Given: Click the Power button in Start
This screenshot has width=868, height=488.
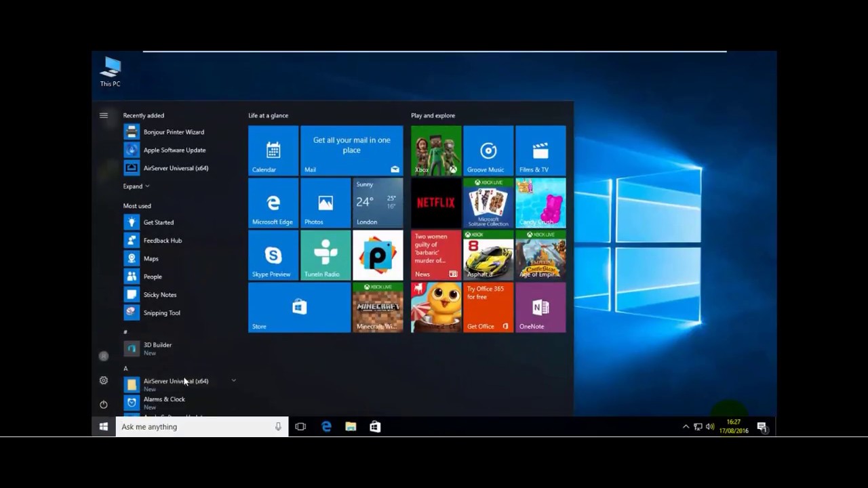Looking at the screenshot, I should coord(104,405).
